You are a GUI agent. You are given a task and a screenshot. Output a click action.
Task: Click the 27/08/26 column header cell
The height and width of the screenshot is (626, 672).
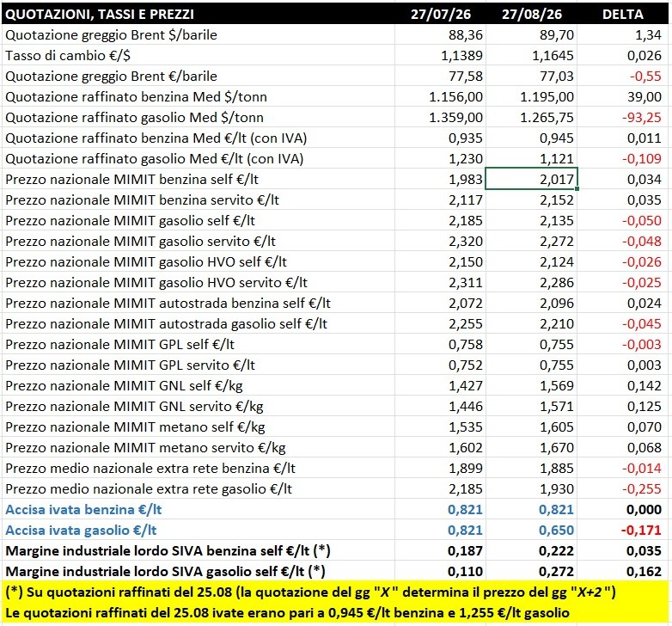pos(531,14)
